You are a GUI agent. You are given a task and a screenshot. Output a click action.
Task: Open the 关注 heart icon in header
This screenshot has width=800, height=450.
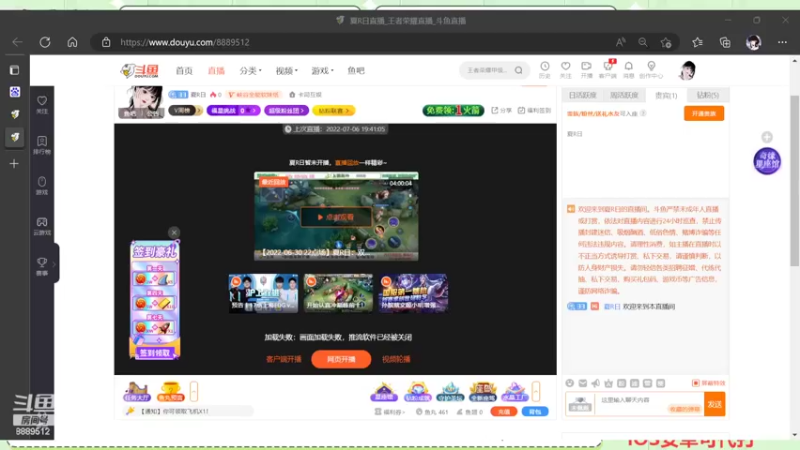click(565, 69)
